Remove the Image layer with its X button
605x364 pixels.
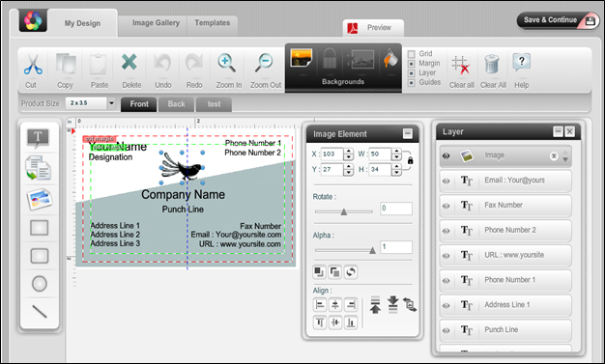point(554,155)
